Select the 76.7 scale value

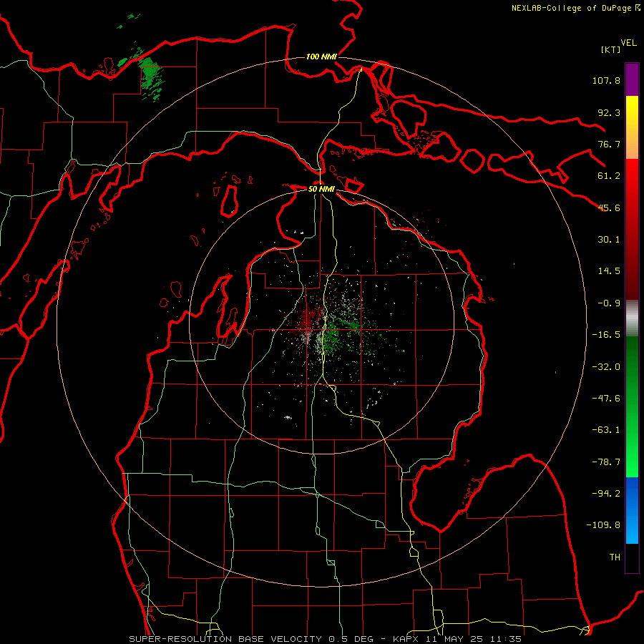point(609,144)
